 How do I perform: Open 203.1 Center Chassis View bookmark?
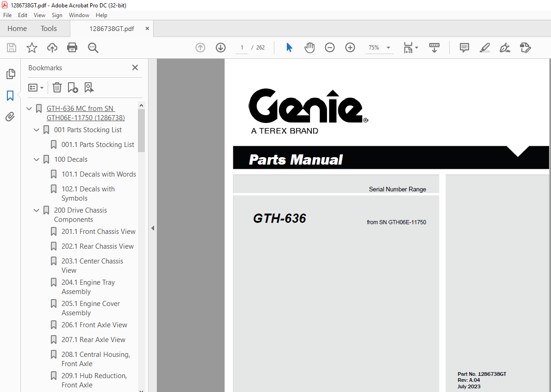tap(93, 265)
